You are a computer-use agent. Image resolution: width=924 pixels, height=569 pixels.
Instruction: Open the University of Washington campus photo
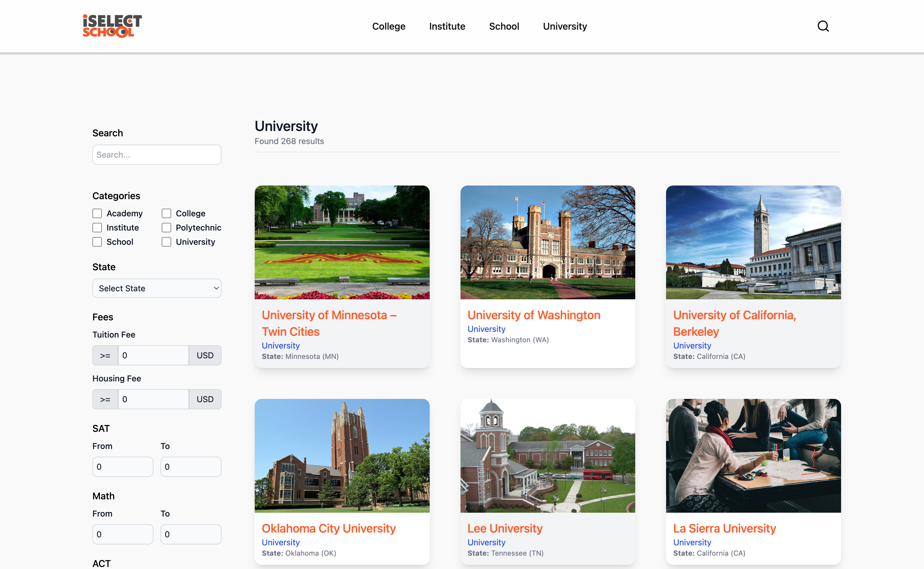pyautogui.click(x=548, y=242)
